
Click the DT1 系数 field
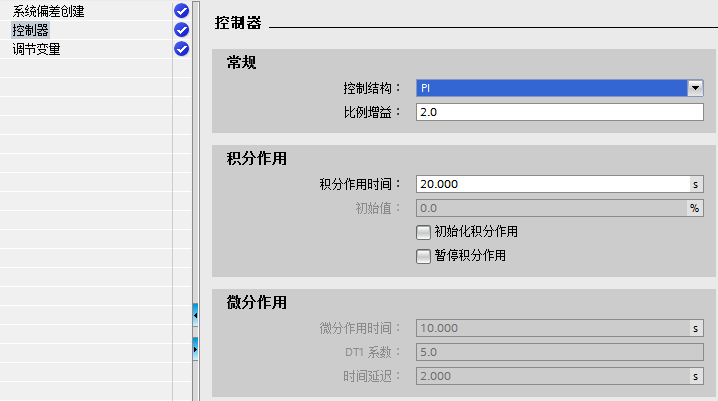tap(560, 352)
